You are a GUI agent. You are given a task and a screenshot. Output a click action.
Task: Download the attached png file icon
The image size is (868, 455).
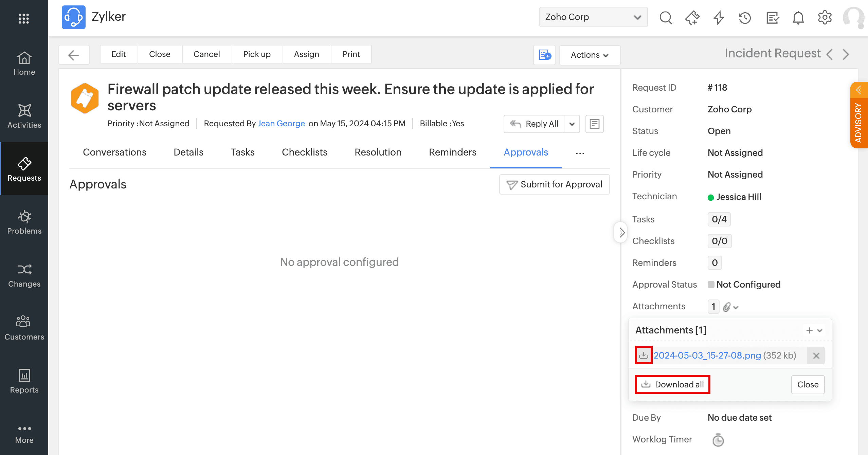pyautogui.click(x=644, y=355)
